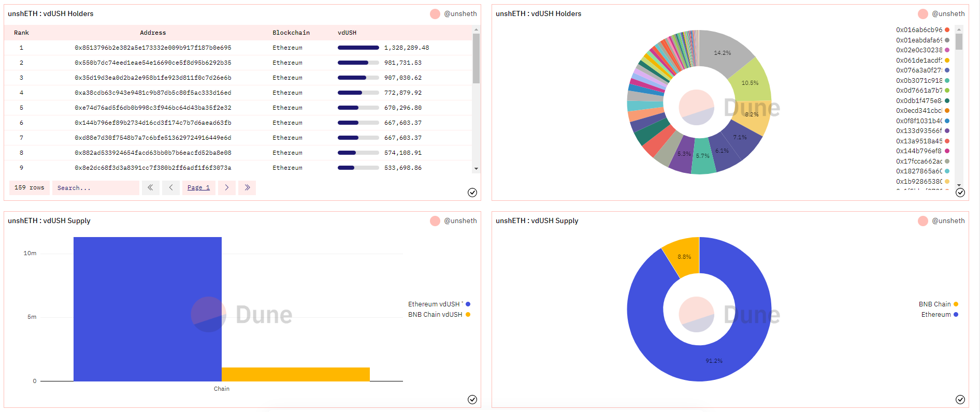This screenshot has height=412, width=980.
Task: Click the pie legend scroll-down arrow
Action: (x=959, y=185)
